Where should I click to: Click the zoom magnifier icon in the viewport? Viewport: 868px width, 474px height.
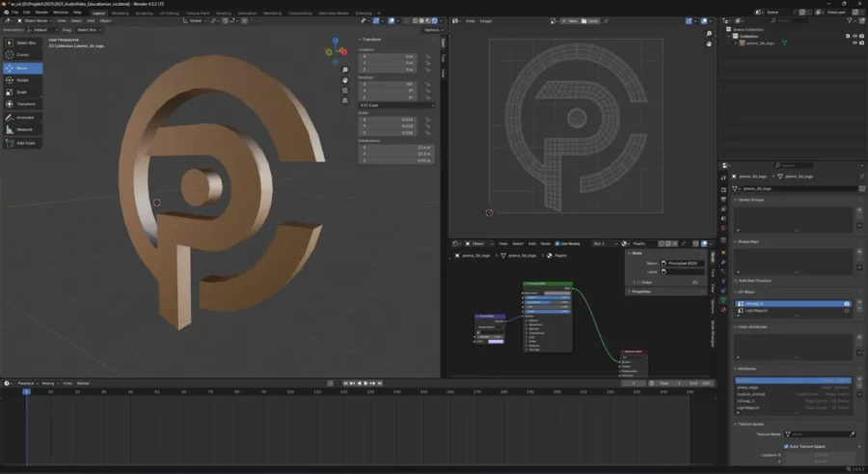pos(345,70)
